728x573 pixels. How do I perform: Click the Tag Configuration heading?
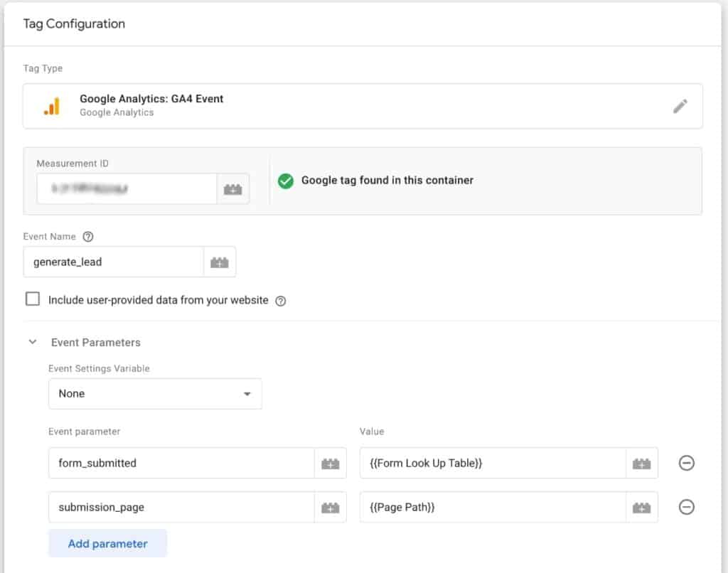click(74, 23)
